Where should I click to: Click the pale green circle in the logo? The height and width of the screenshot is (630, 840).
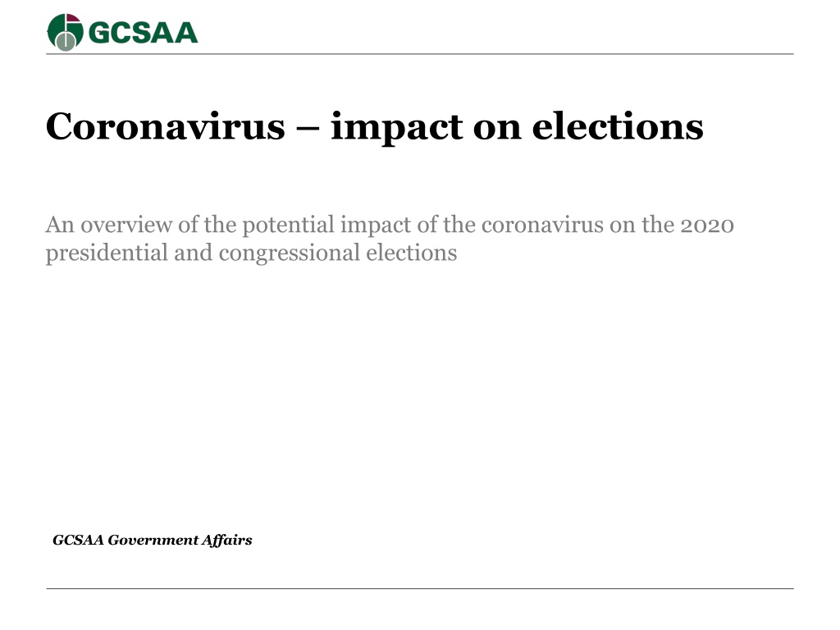(66, 42)
